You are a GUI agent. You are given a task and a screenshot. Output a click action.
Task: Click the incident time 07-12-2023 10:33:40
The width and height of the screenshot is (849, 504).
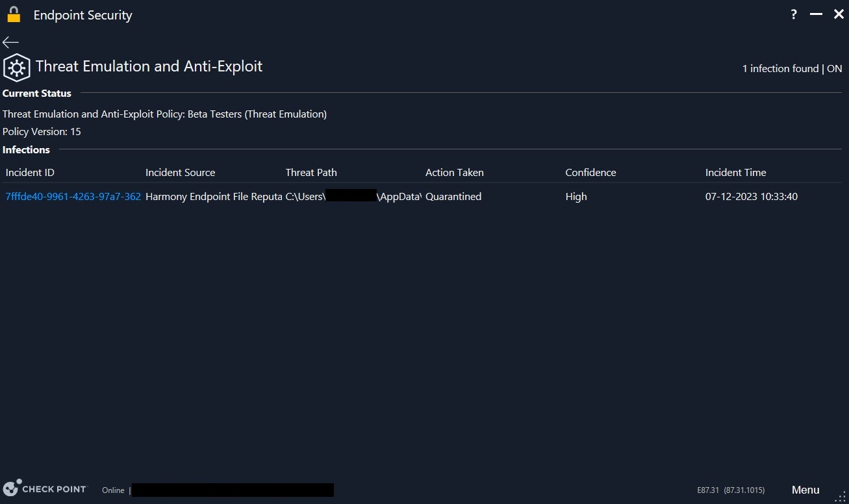751,197
